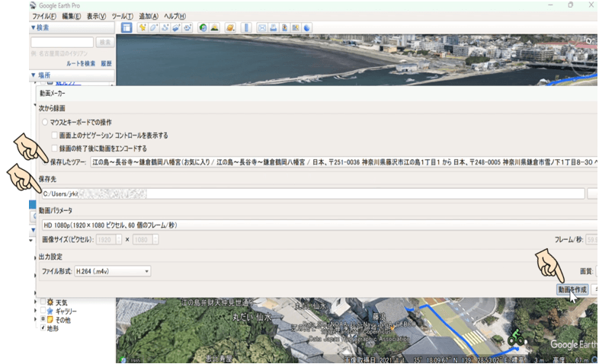The image size is (599, 364).
Task: Open the saved tour selection dropdown
Action: tap(343, 162)
